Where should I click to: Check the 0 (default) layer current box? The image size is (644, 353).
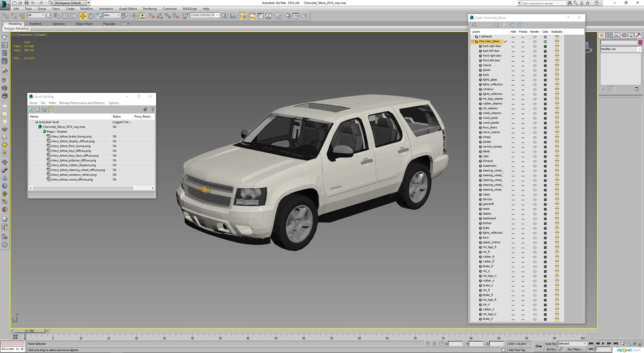pyautogui.click(x=505, y=37)
